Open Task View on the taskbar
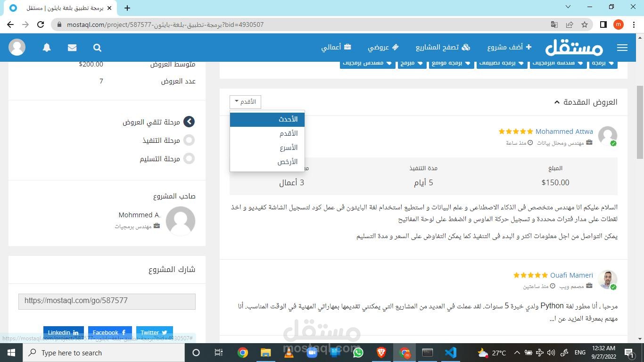 [219, 353]
